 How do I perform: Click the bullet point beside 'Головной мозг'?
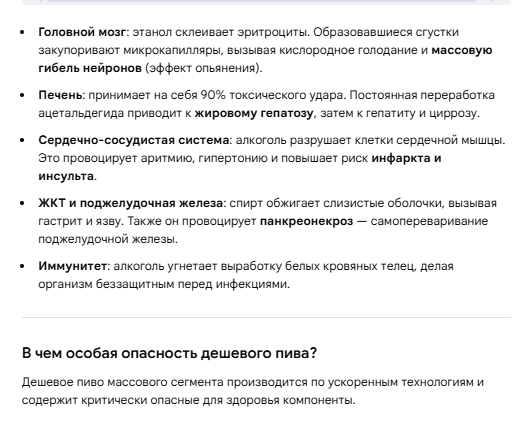click(22, 32)
